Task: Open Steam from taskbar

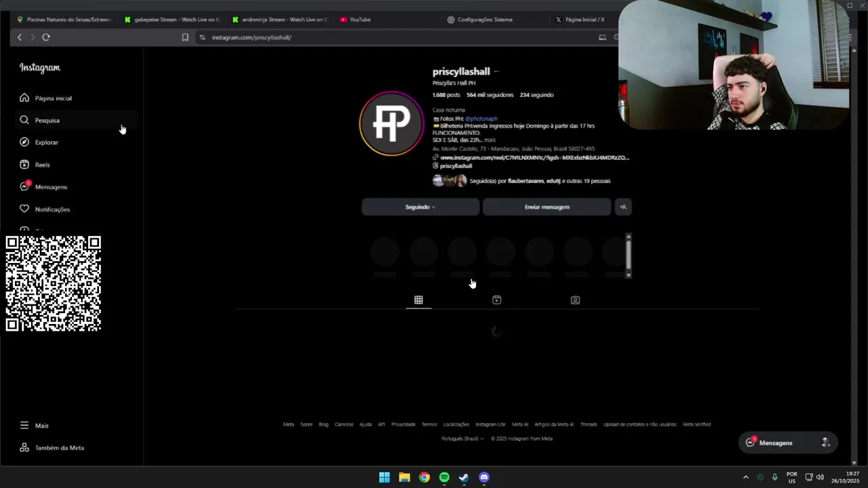Action: pos(464,477)
